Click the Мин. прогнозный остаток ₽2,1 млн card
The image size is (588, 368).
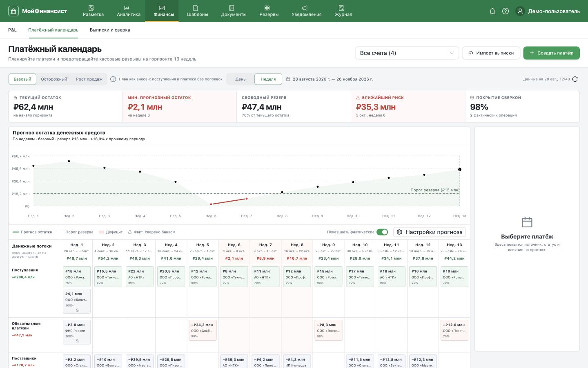(180, 106)
